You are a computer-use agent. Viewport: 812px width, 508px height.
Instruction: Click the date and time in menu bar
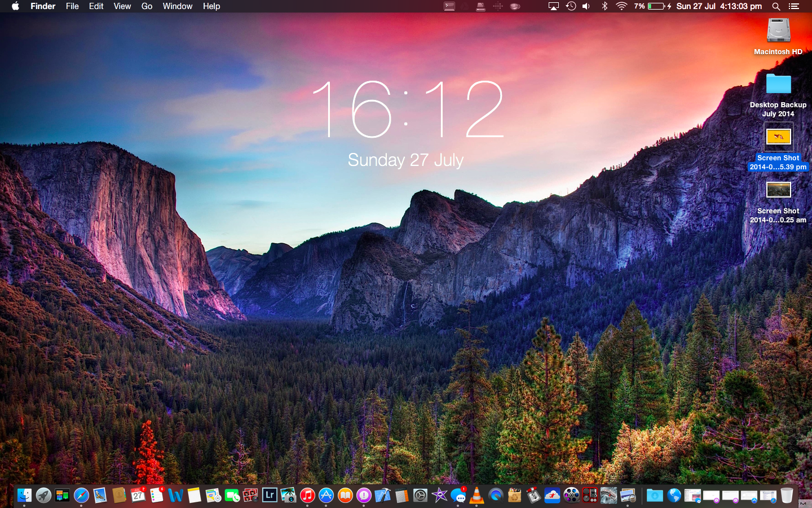point(719,6)
